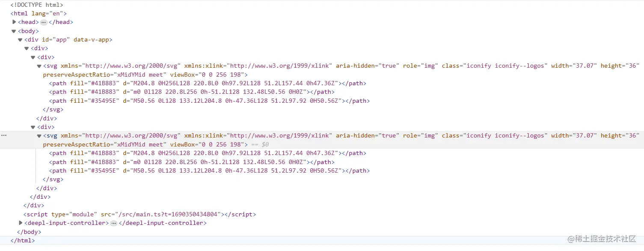644x251 pixels.
Task: Select the #35495E path under the non-highlighted svg
Action: pyautogui.click(x=209, y=101)
